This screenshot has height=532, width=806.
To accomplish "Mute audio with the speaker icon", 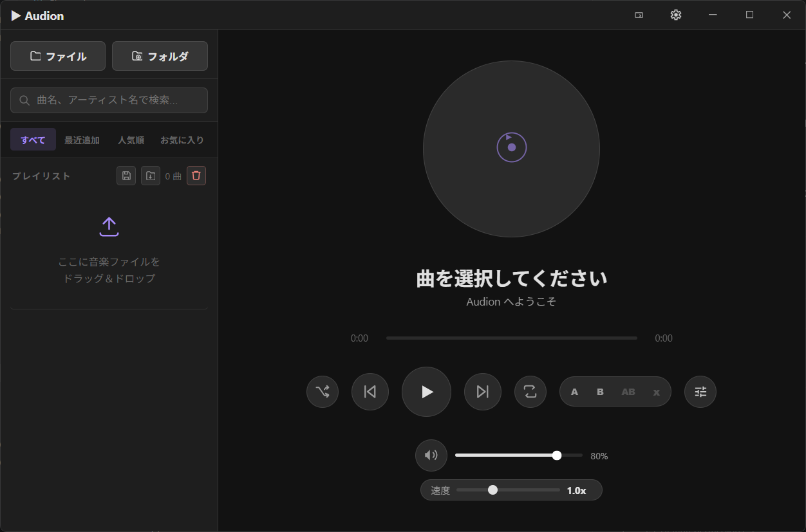I will click(x=431, y=455).
